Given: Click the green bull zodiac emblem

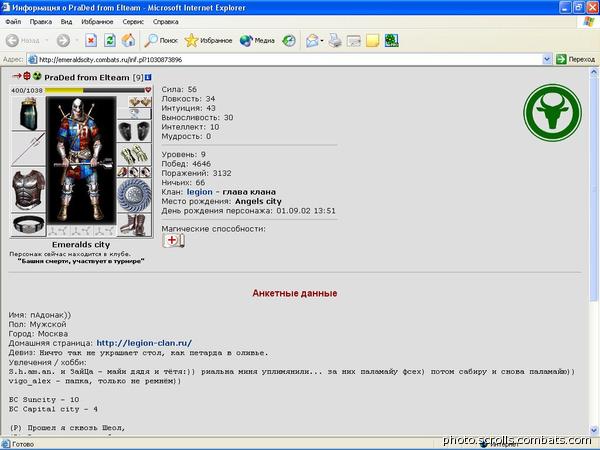Looking at the screenshot, I should [552, 112].
